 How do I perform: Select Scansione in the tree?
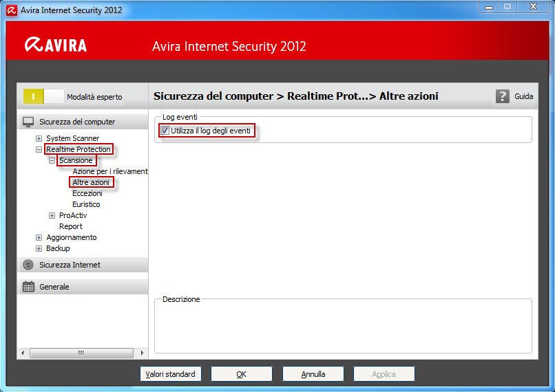coord(76,160)
